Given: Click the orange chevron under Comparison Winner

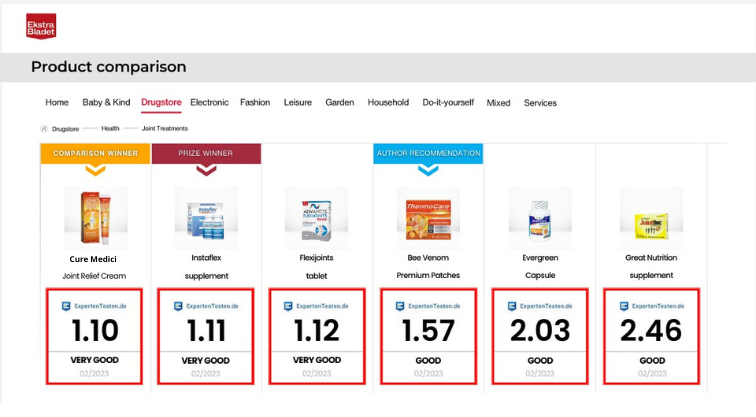Looking at the screenshot, I should [95, 170].
